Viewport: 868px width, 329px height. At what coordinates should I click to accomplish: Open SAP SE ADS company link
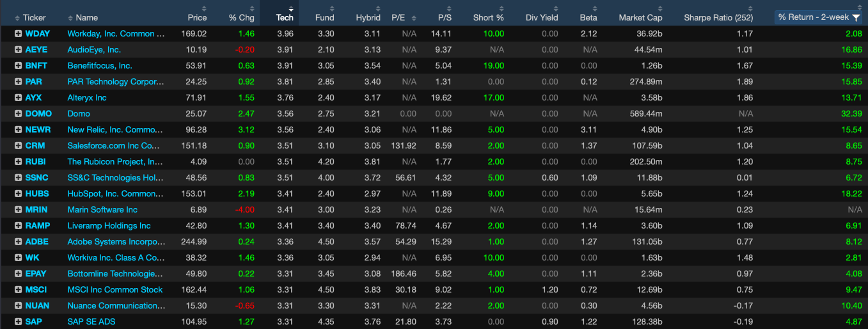[91, 321]
